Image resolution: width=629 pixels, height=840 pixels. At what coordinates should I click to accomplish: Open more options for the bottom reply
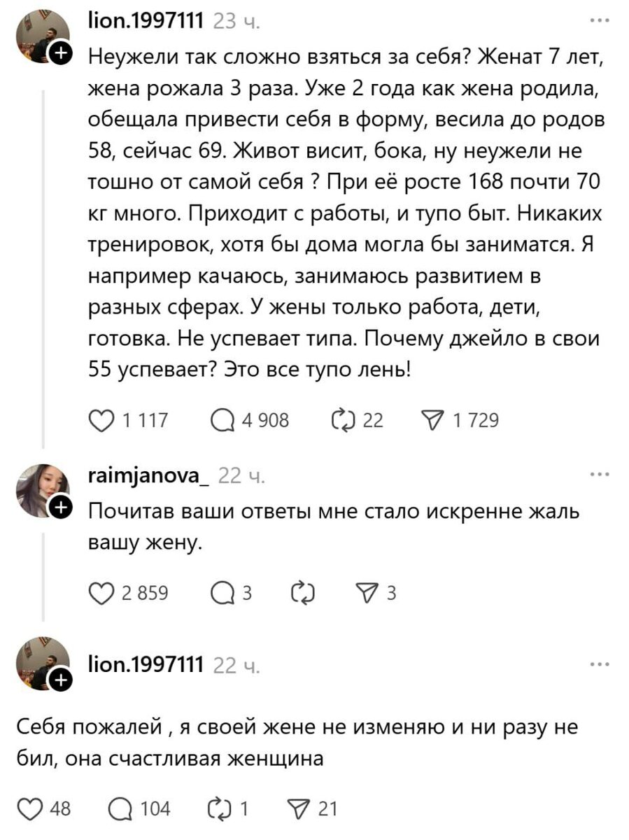tap(599, 663)
